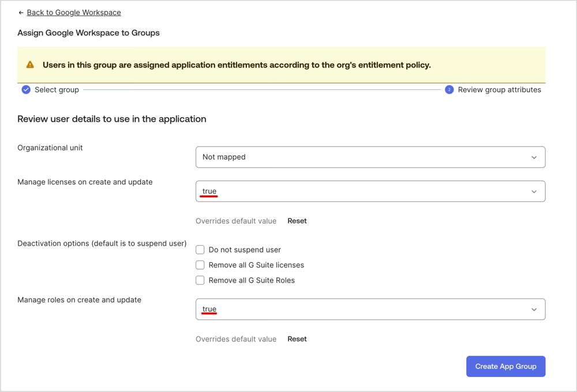Image resolution: width=577 pixels, height=392 pixels.
Task: Open the Back to Google Workspace link
Action: 74,13
